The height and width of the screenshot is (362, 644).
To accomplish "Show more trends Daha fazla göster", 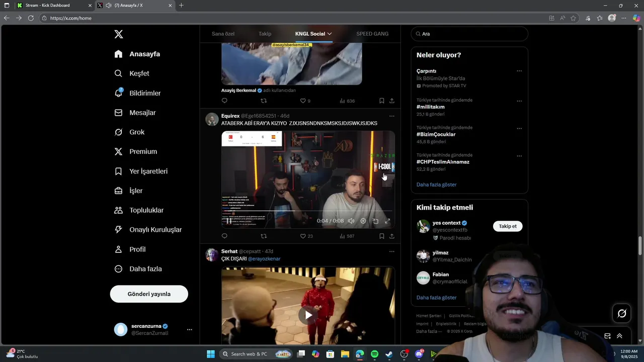I will pos(437,185).
